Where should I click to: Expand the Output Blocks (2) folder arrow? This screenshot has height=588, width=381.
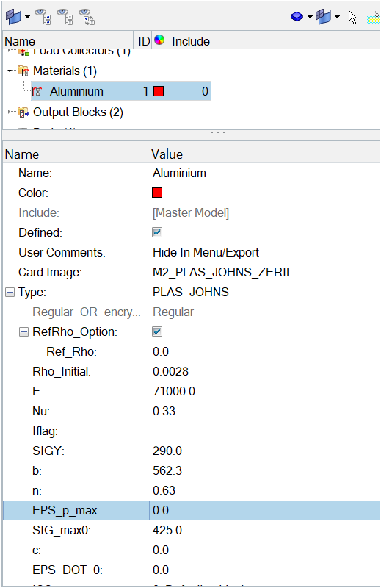(x=10, y=112)
